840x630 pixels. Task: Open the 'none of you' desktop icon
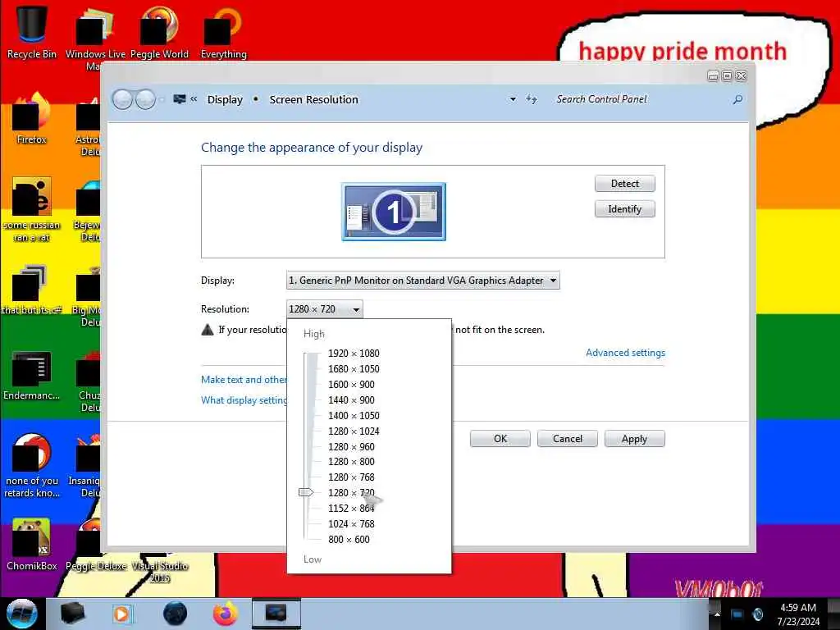coord(31,465)
